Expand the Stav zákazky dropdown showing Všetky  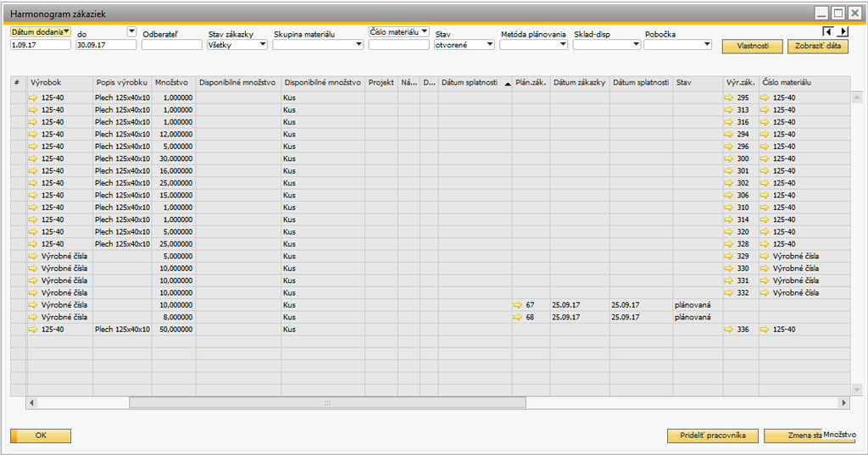(x=262, y=45)
